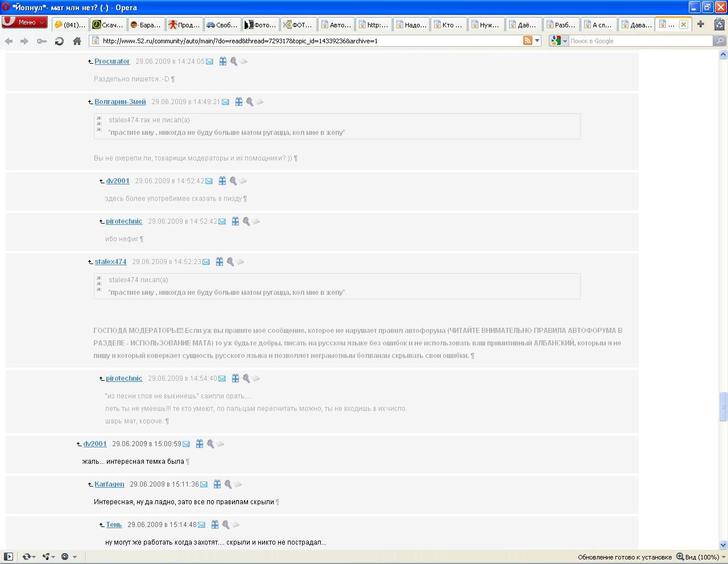This screenshot has width=728, height=564.
Task: Open the red Opera Меню button
Action: (x=24, y=23)
